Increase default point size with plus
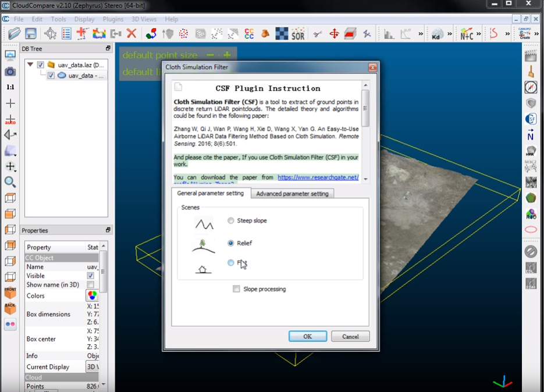This screenshot has width=544, height=392. click(x=227, y=55)
